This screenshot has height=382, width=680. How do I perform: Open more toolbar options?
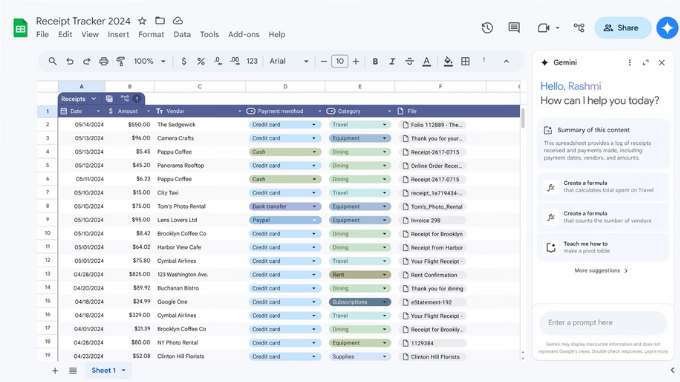pyautogui.click(x=484, y=61)
